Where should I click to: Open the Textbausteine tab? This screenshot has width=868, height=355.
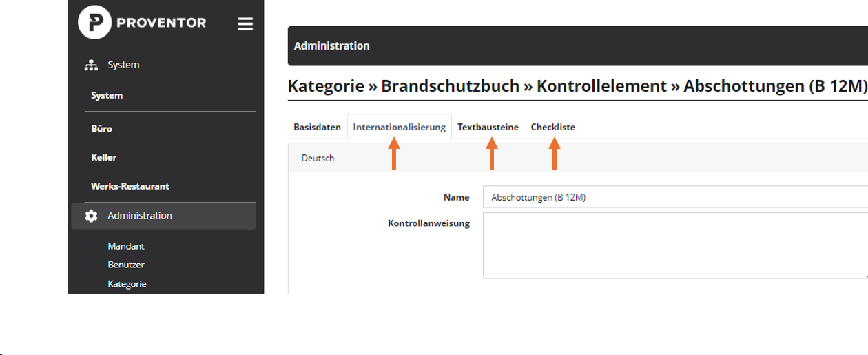coord(488,127)
